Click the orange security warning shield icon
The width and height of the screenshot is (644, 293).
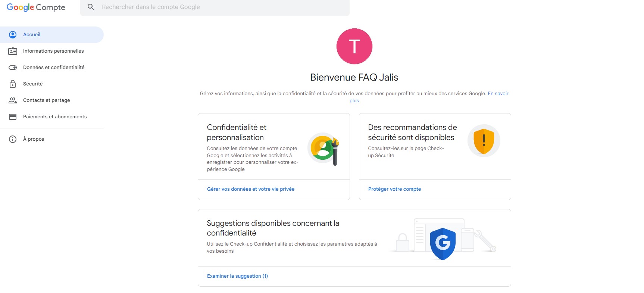(484, 141)
